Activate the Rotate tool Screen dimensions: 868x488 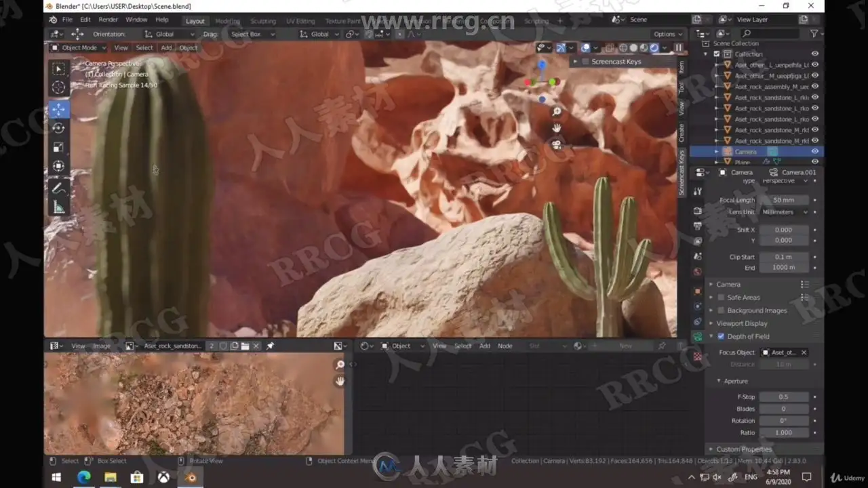click(59, 128)
